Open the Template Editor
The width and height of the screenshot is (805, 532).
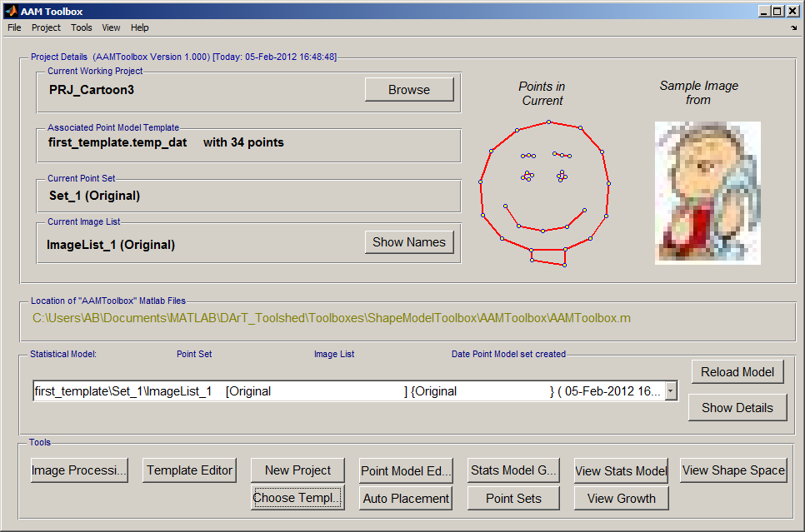pos(190,470)
